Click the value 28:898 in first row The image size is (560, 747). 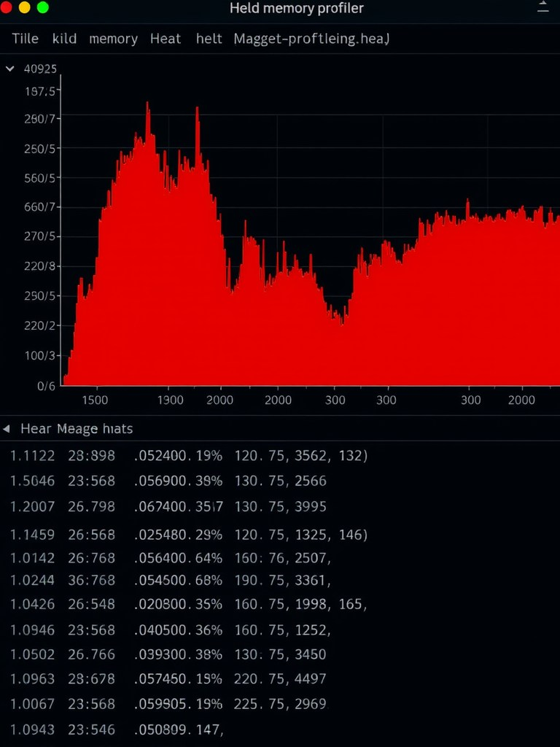pyautogui.click(x=91, y=455)
